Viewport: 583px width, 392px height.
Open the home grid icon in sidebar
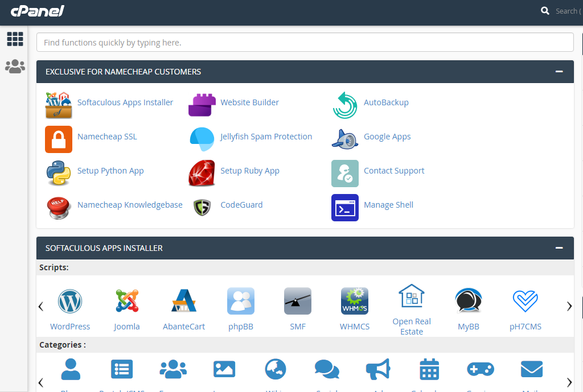[15, 39]
